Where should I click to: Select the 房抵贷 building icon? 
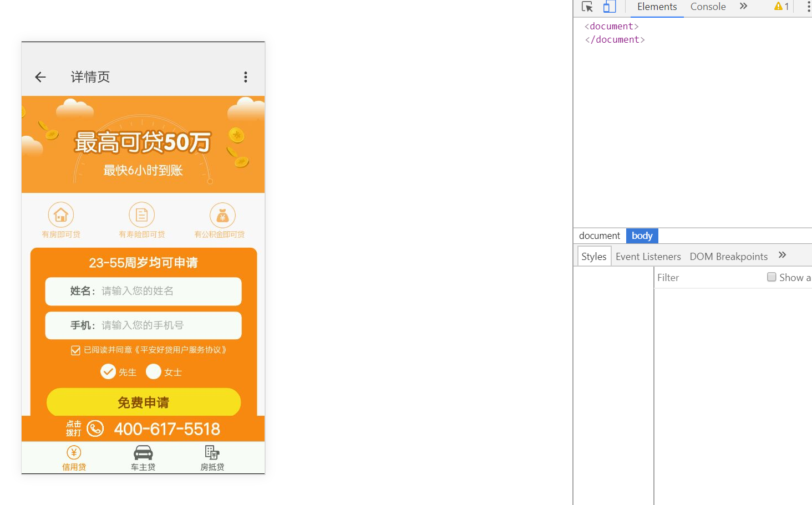coord(211,452)
